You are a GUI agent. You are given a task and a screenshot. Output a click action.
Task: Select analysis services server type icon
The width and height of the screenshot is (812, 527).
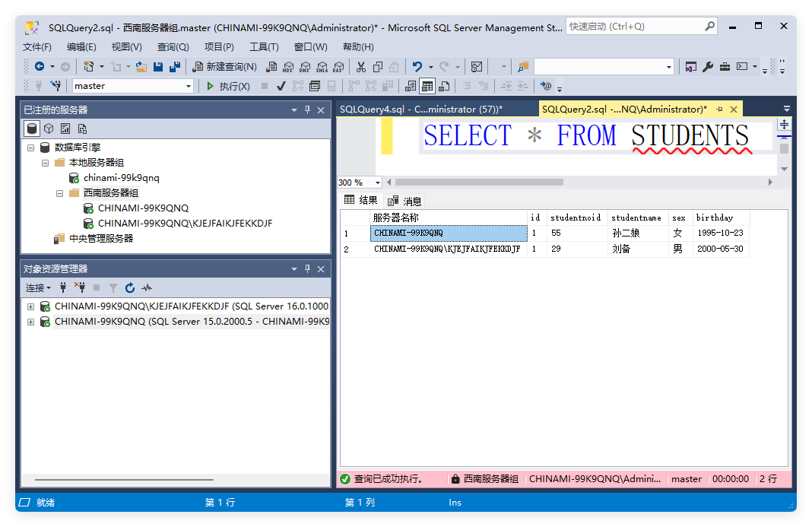coord(49,129)
